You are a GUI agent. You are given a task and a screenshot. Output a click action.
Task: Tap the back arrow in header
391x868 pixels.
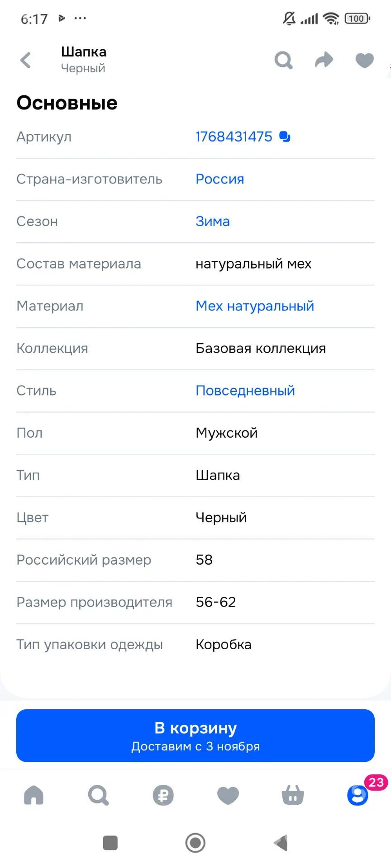click(x=26, y=60)
